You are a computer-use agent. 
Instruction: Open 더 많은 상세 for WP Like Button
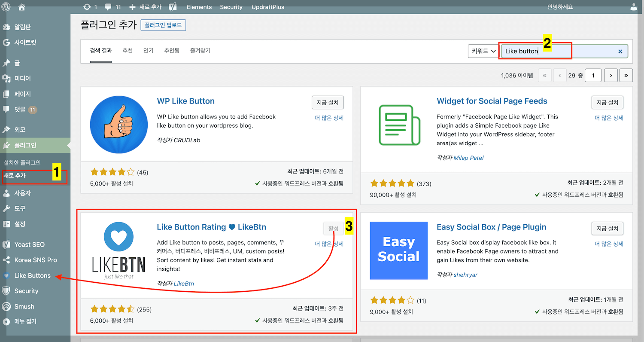click(329, 118)
